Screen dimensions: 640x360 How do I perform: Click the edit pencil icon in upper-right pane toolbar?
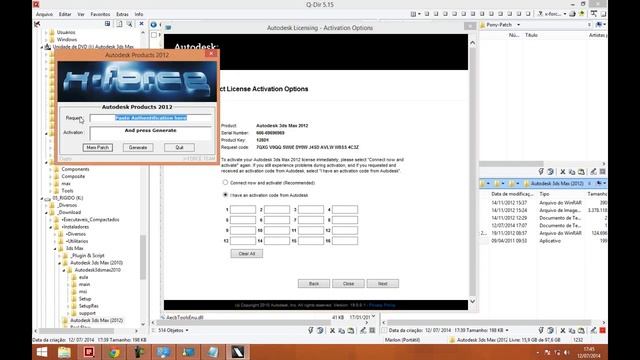pyautogui.click(x=593, y=172)
